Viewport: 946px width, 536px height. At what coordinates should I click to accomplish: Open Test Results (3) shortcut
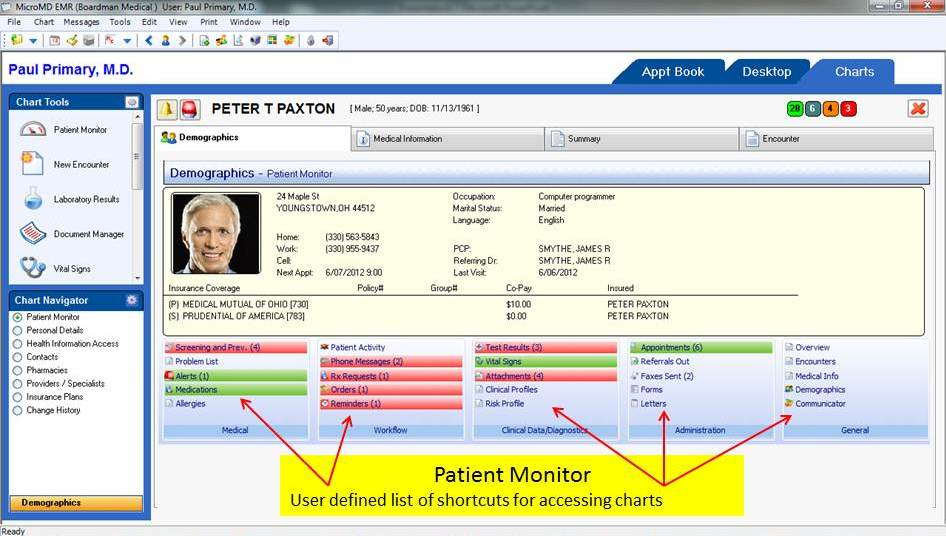[x=546, y=347]
